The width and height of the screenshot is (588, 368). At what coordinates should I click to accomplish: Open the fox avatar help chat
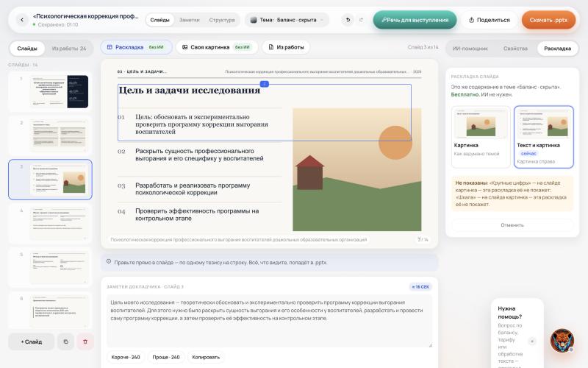[562, 341]
